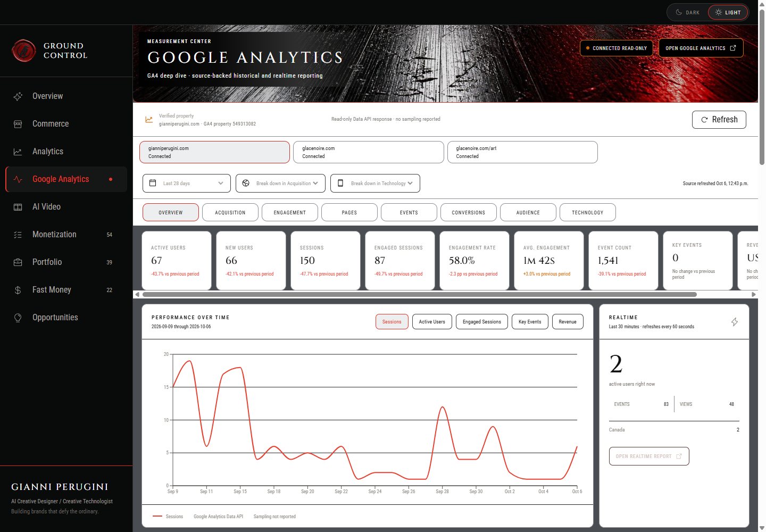This screenshot has width=766, height=532.
Task: Switch theme to Dark mode
Action: pos(688,12)
